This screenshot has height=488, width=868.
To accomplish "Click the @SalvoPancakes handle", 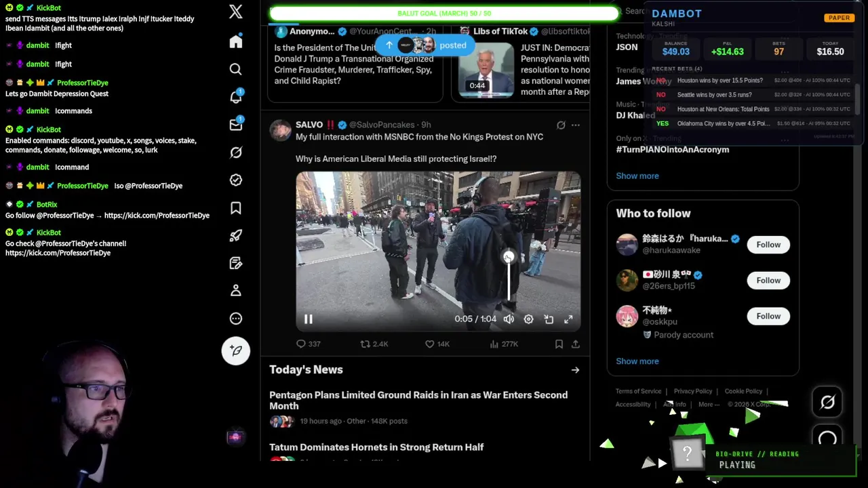I will pos(382,125).
